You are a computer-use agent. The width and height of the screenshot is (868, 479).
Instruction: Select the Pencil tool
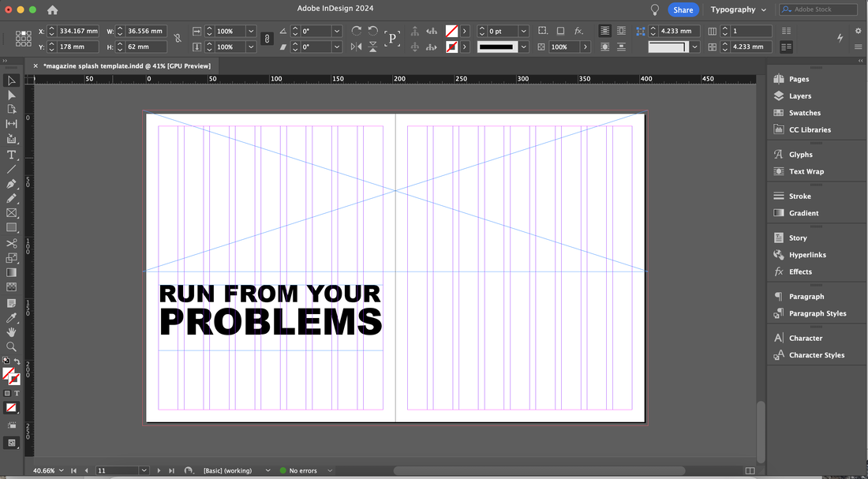11,198
